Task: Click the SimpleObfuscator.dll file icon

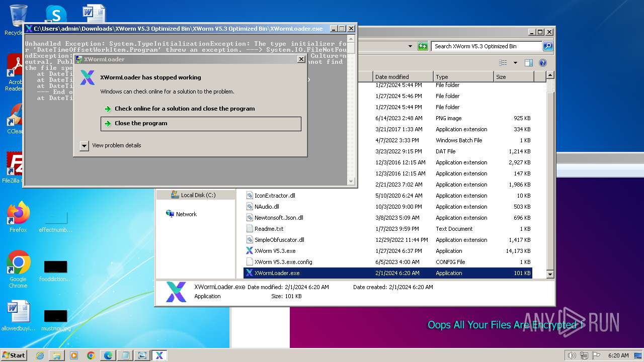Action: click(250, 240)
